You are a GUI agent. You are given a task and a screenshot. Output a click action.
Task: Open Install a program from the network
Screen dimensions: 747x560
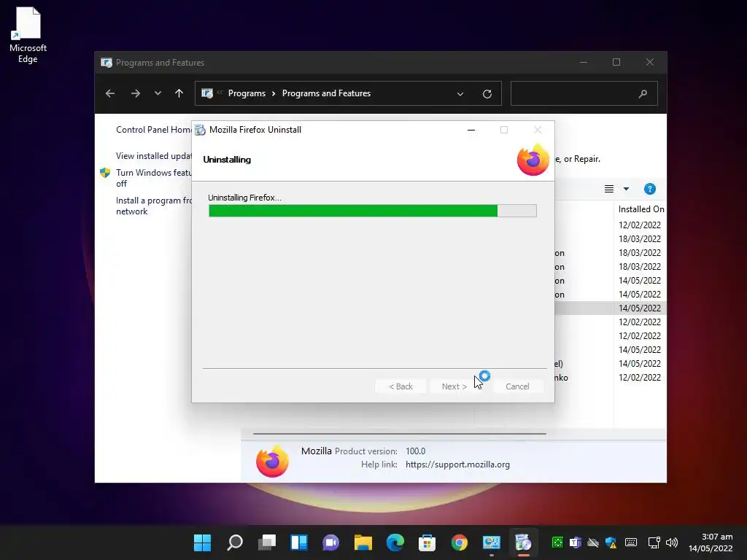[x=153, y=206]
